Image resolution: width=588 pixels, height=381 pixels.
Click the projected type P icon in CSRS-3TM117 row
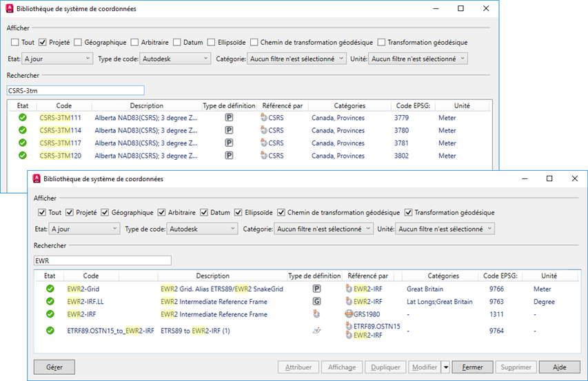click(229, 143)
